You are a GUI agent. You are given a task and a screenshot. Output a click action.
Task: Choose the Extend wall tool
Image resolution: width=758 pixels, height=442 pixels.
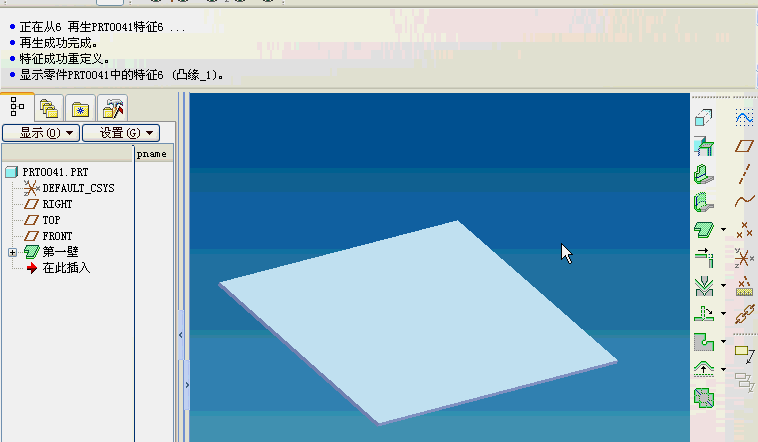pos(704,257)
